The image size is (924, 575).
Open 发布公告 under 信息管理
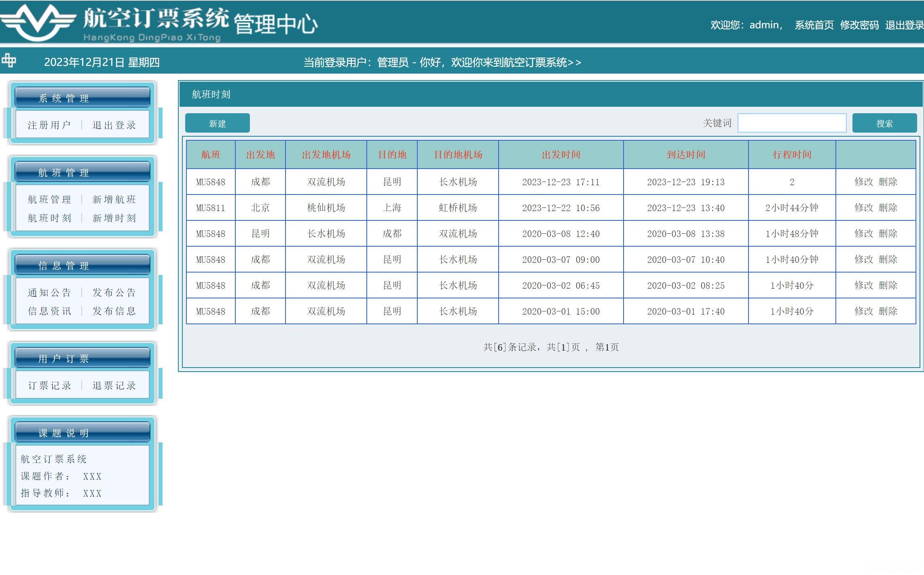[x=114, y=292]
